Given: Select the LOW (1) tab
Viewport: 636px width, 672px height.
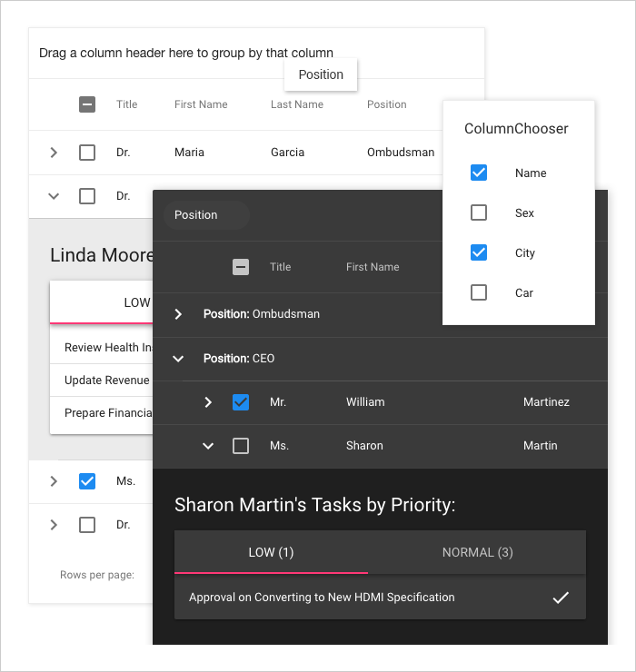Looking at the screenshot, I should coord(271,552).
